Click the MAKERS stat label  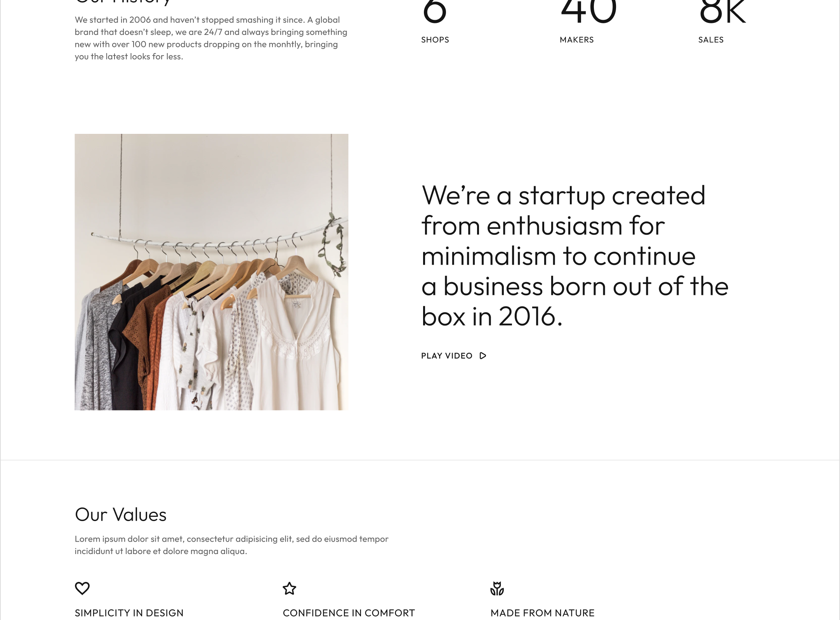577,40
